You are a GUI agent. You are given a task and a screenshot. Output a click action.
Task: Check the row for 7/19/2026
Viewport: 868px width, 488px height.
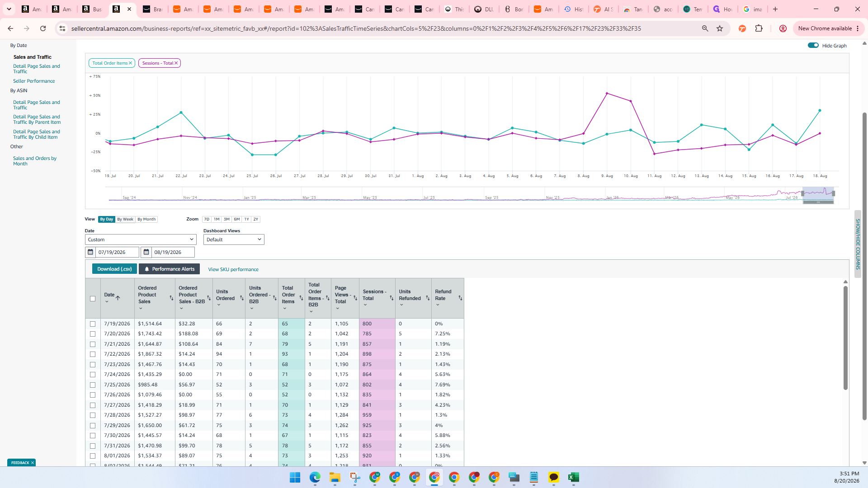93,324
